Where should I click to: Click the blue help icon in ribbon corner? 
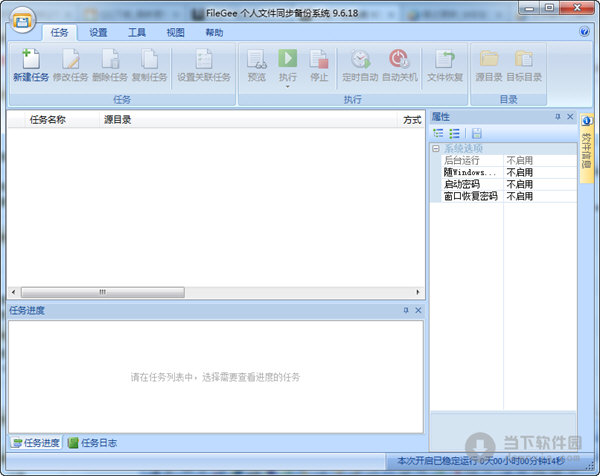(x=584, y=31)
